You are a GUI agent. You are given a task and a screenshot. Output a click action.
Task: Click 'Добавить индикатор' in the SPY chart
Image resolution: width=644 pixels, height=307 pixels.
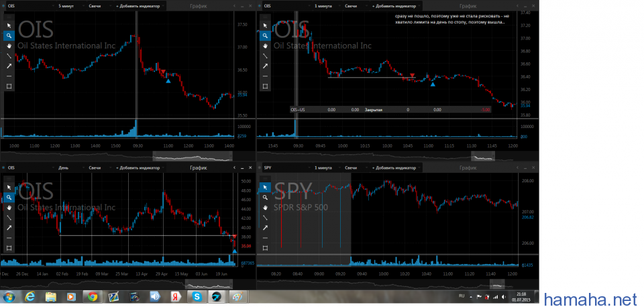click(x=396, y=168)
